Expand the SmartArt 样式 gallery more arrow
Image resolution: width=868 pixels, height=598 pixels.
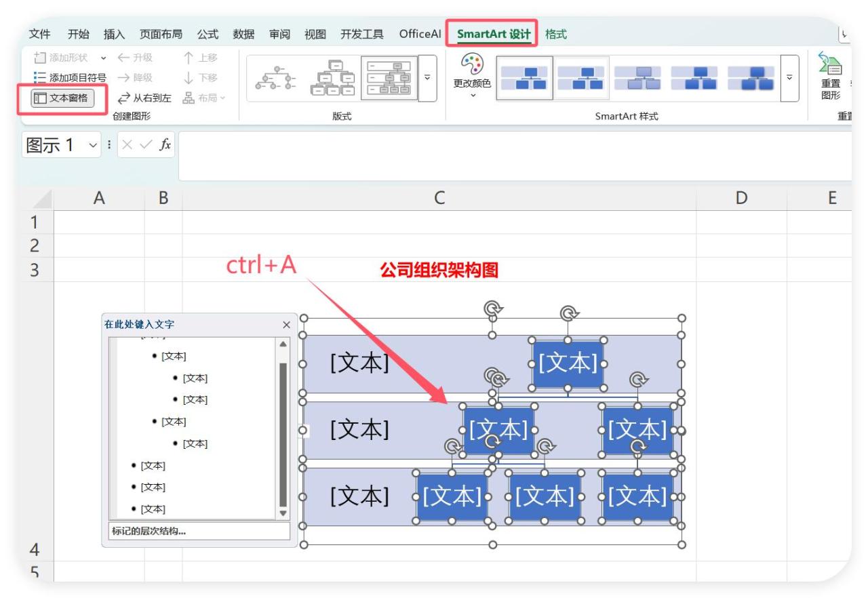(791, 77)
